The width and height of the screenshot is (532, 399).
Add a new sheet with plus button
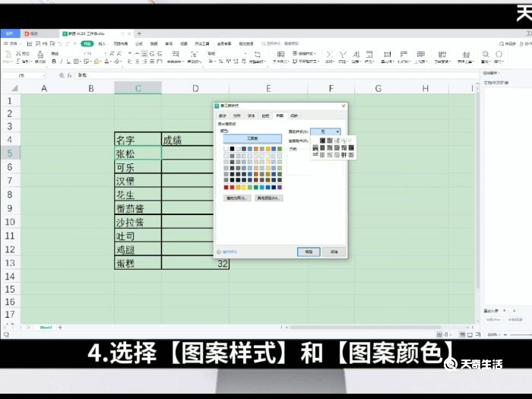point(60,328)
